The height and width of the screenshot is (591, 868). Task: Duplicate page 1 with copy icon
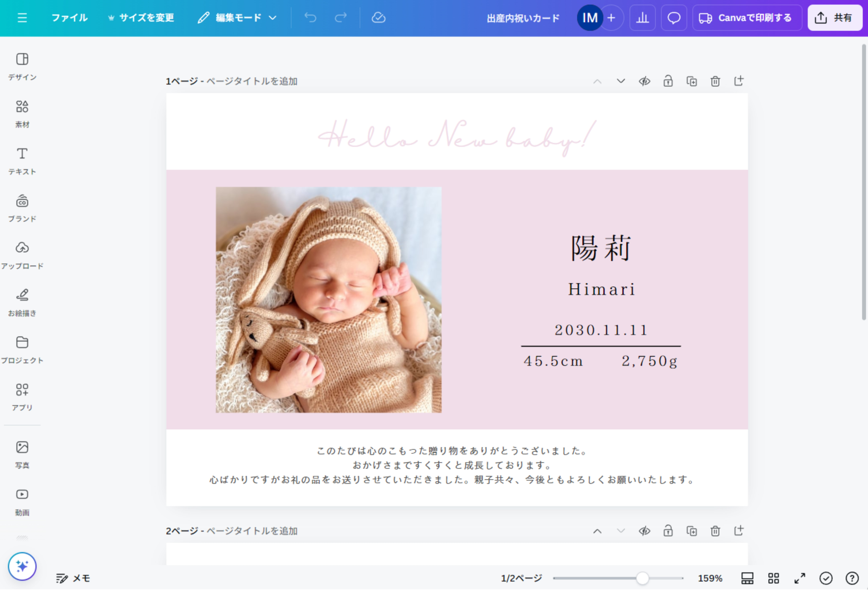tap(692, 81)
